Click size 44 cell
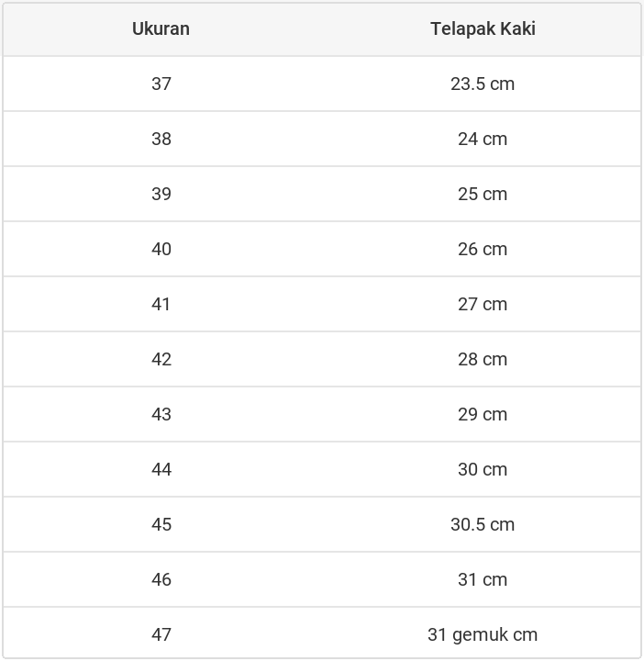The image size is (644, 661). tap(161, 469)
